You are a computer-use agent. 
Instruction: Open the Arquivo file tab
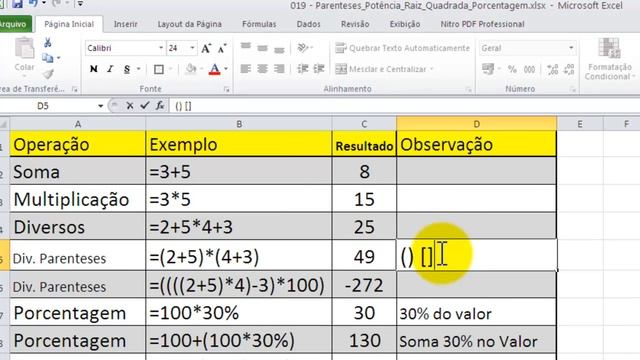[15, 24]
